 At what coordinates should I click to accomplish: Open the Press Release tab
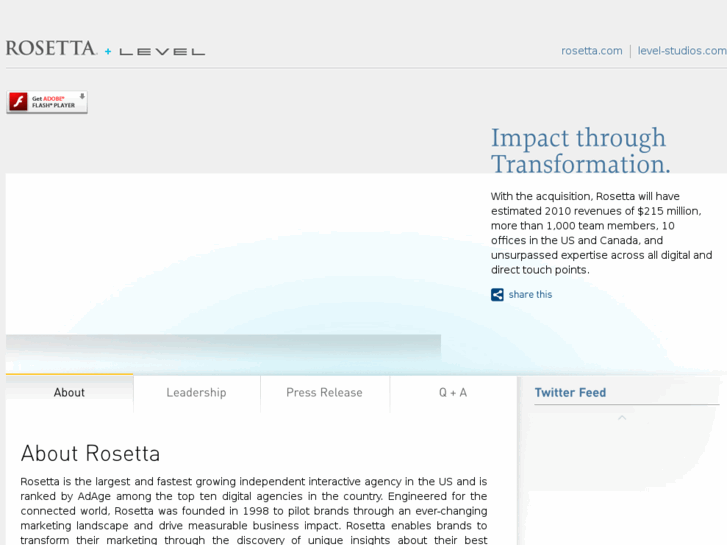[x=325, y=393]
